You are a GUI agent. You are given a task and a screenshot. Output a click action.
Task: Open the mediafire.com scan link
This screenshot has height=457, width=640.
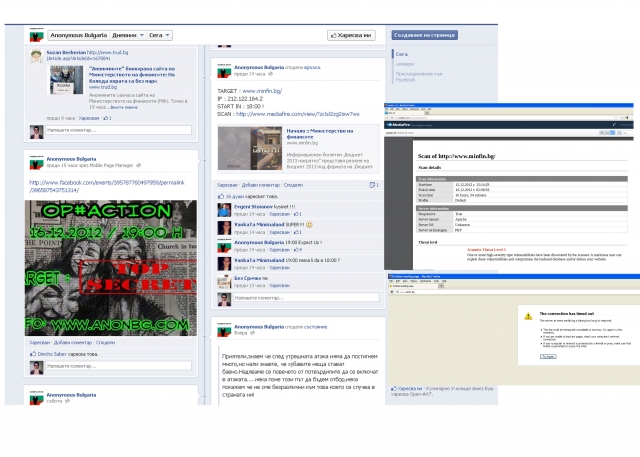point(298,114)
